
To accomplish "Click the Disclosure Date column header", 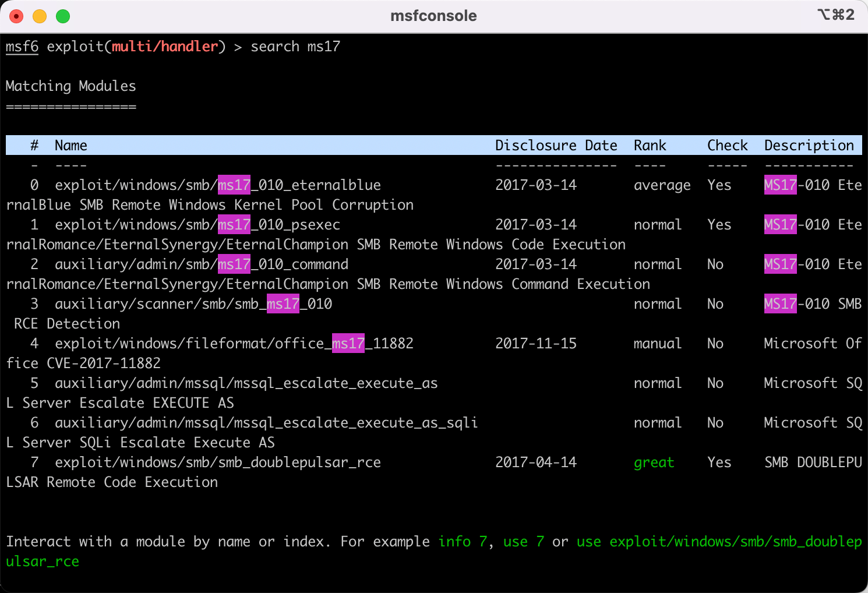I will pos(556,146).
